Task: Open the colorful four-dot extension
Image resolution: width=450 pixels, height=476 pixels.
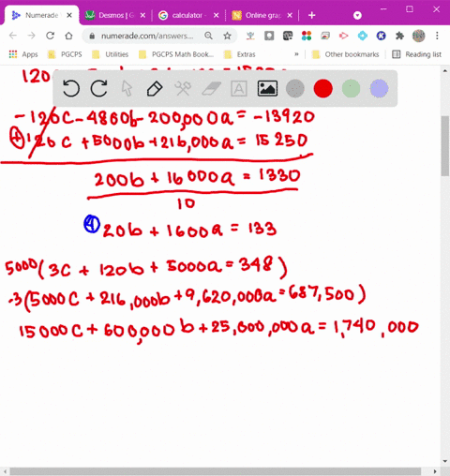Action: pos(307,36)
